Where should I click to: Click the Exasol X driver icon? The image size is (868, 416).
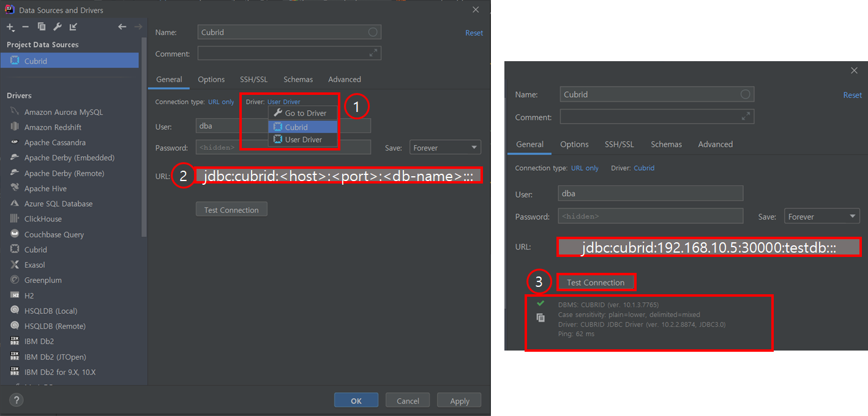click(15, 265)
